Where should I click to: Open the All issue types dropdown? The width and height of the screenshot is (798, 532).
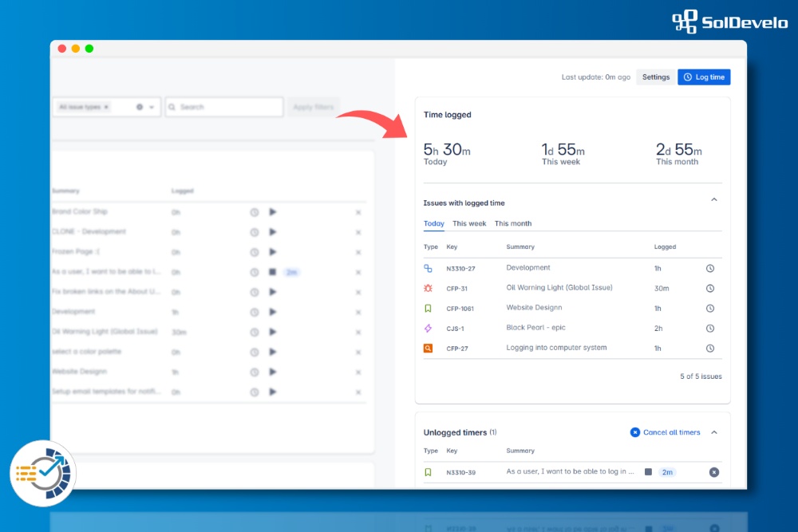click(151, 107)
